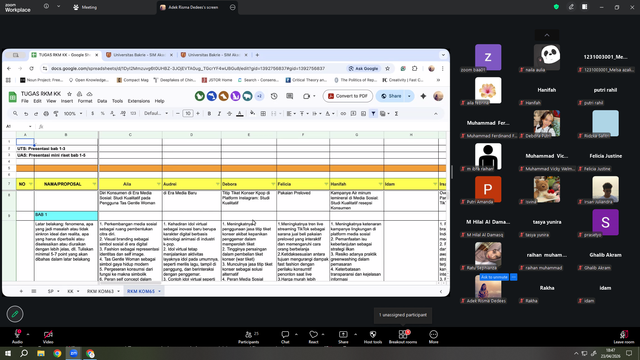
Task: Open the RKM KOM65 tab dropdown arrow
Action: (160, 291)
